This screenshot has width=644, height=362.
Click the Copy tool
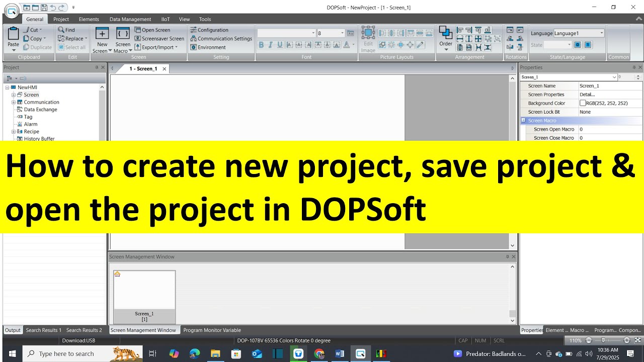[34, 38]
